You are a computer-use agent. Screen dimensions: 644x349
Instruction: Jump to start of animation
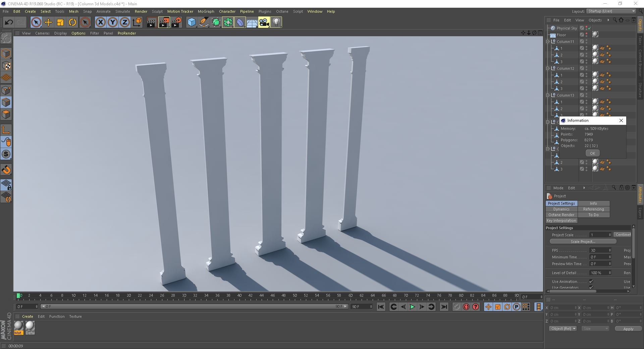(x=381, y=307)
